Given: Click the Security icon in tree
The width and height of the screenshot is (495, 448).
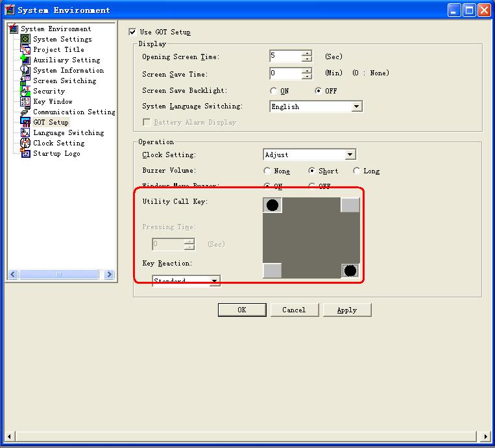Looking at the screenshot, I should [25, 91].
